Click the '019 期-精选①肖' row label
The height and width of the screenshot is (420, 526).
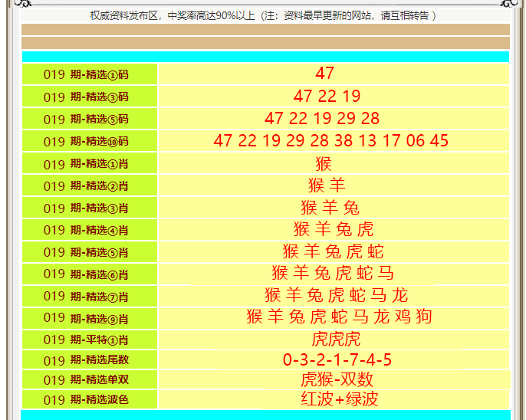(x=87, y=164)
